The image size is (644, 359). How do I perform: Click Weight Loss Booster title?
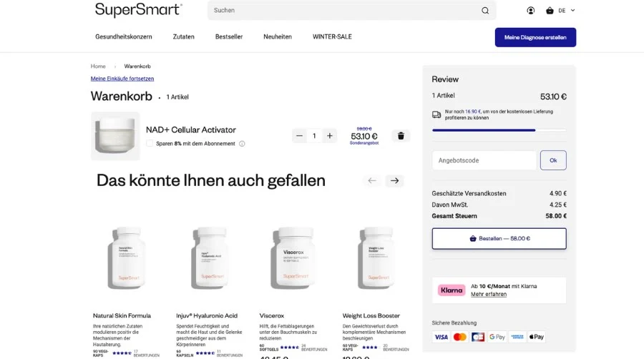[371, 315]
